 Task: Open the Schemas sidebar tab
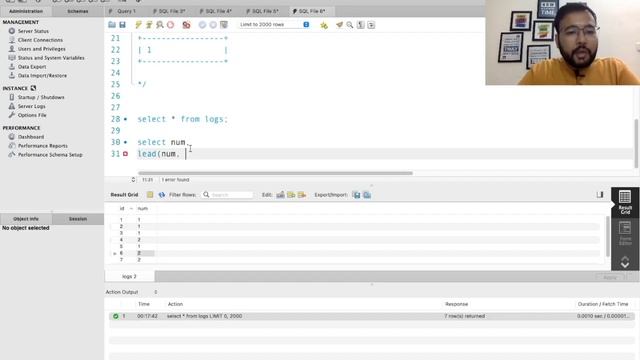(x=78, y=11)
